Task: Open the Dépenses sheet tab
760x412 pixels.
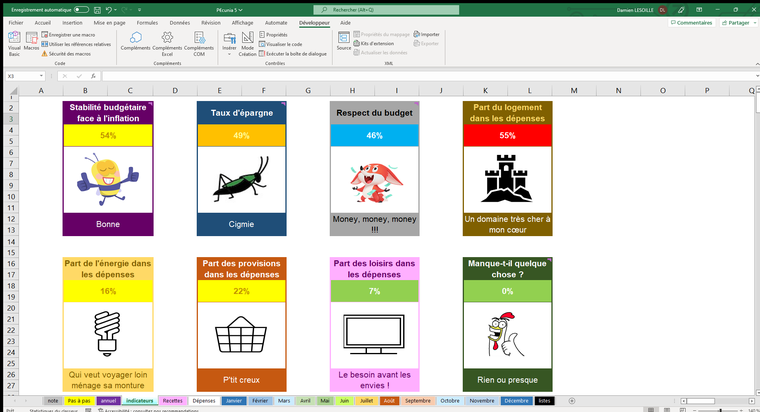Action: tap(204, 400)
